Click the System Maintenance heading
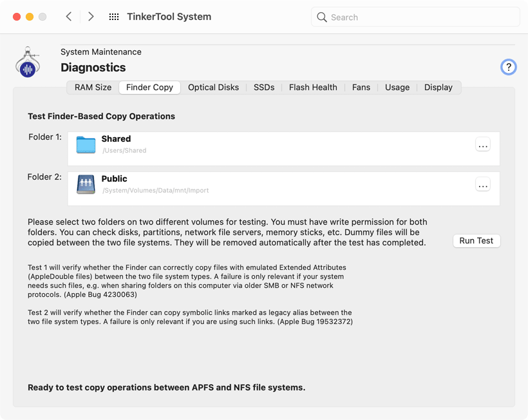 [101, 52]
